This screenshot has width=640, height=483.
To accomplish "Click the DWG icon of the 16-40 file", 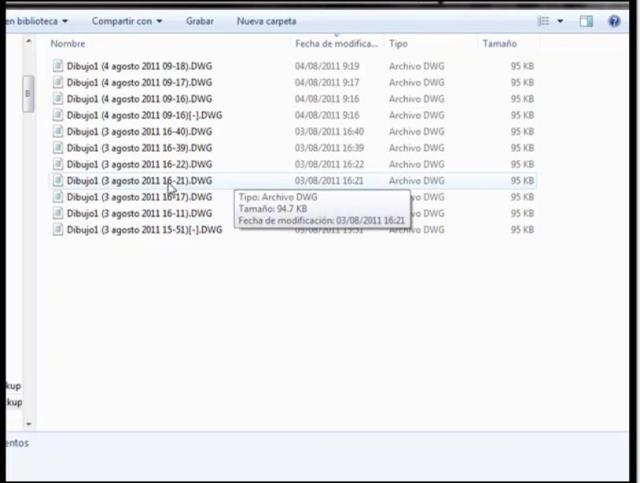I will click(58, 131).
